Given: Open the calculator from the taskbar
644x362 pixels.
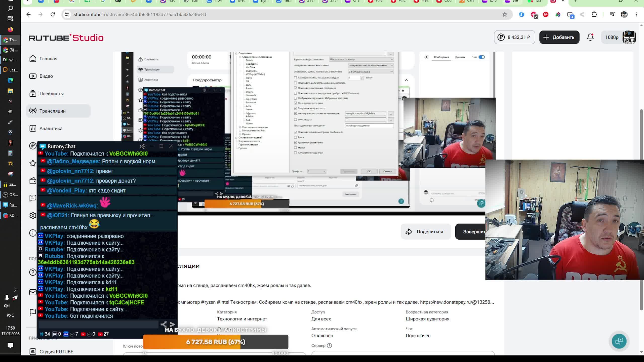Looking at the screenshot, I should pos(10,153).
